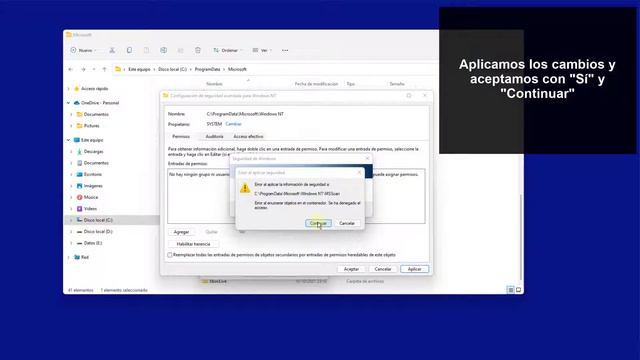The width and height of the screenshot is (640, 360).
Task: Click the Habilitar herencia button
Action: pos(193,244)
